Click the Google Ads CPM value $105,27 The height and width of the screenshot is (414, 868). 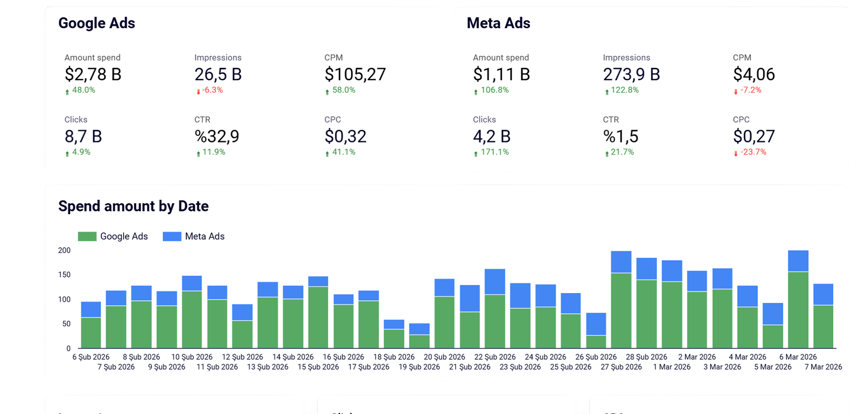(355, 74)
